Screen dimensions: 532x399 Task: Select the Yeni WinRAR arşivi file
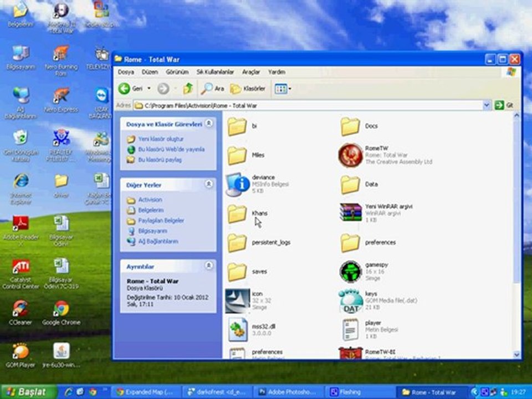point(350,212)
